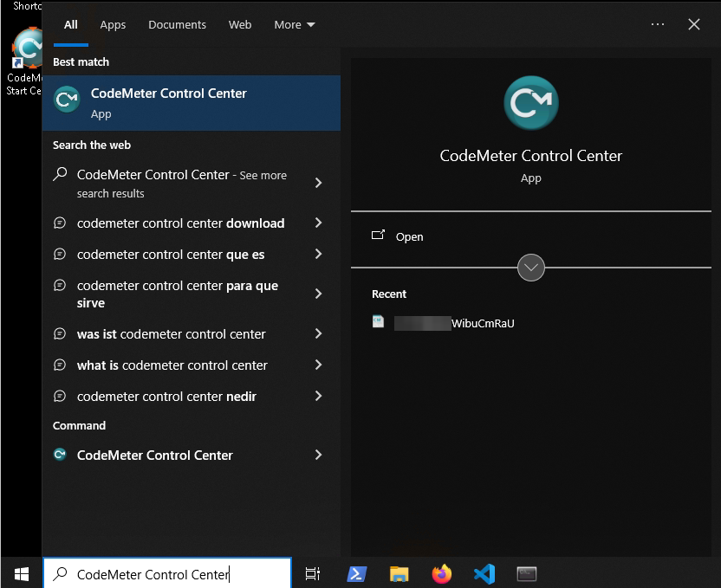721x588 pixels.
Task: Expand more actions with the circular chevron
Action: (x=531, y=268)
